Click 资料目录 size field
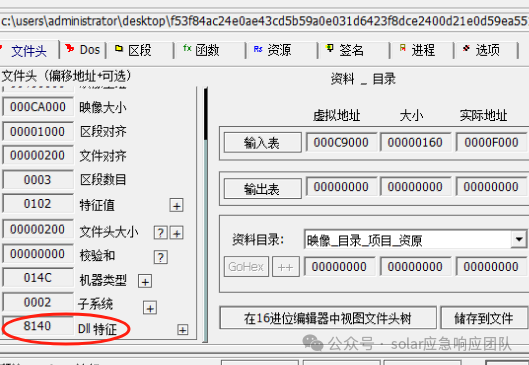This screenshot has height=365, width=529. (x=415, y=266)
